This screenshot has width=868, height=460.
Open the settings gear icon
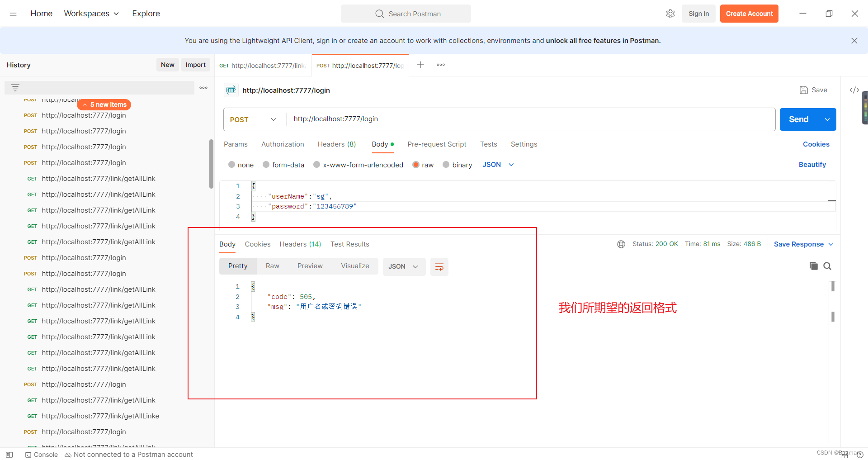[x=670, y=14]
